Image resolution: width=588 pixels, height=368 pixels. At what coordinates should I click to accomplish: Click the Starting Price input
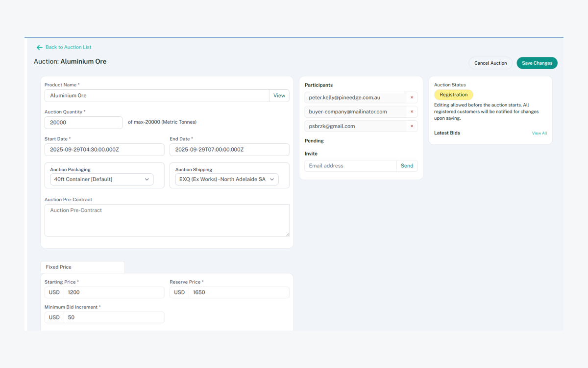[114, 292]
